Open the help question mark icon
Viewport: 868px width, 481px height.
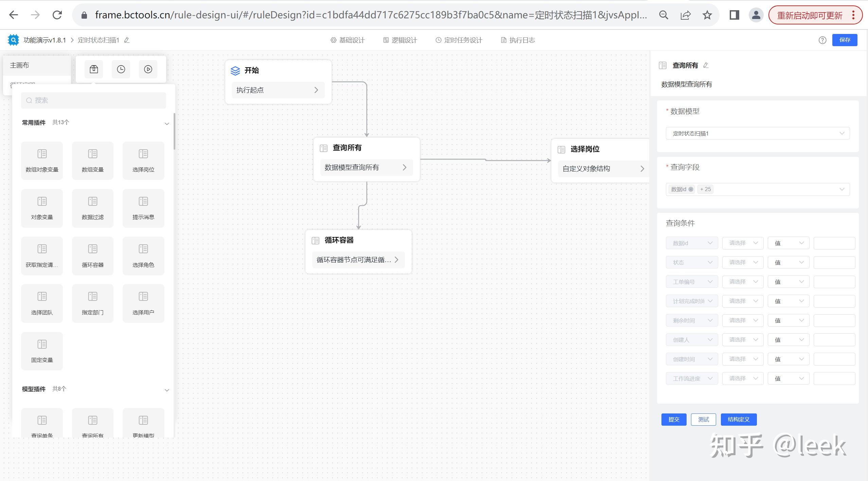coord(822,40)
